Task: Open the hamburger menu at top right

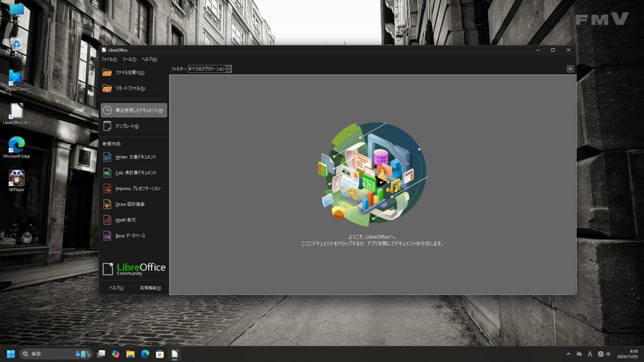Action: pyautogui.click(x=570, y=69)
